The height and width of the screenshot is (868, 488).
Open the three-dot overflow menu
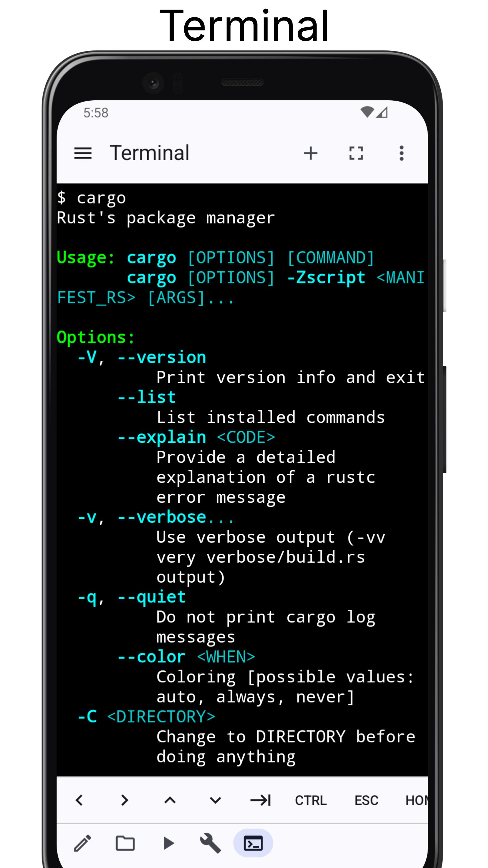[402, 153]
